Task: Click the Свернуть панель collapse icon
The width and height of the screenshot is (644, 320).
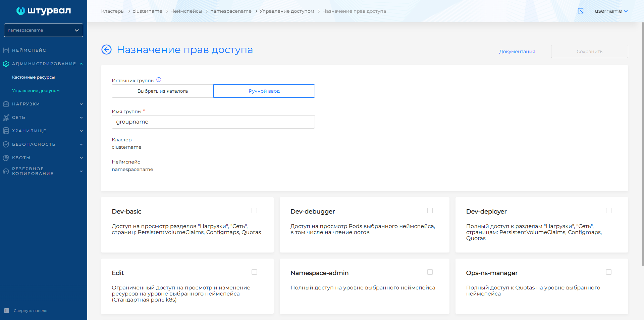Action: pos(6,311)
